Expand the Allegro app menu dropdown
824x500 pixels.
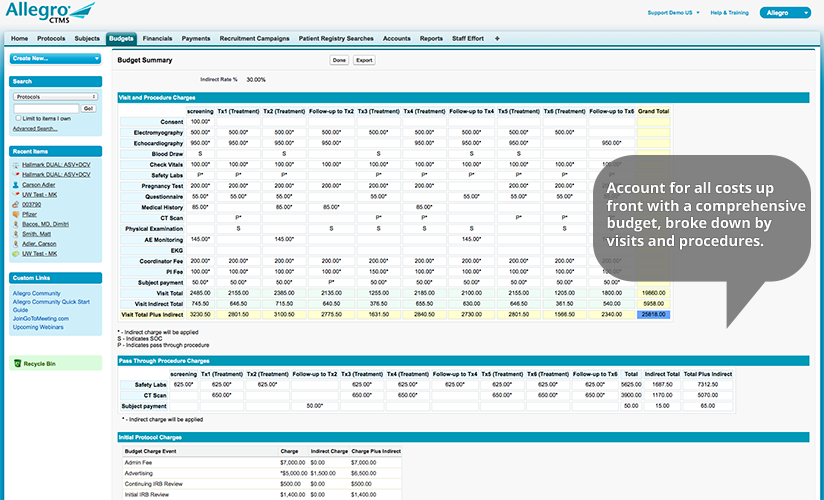click(785, 13)
